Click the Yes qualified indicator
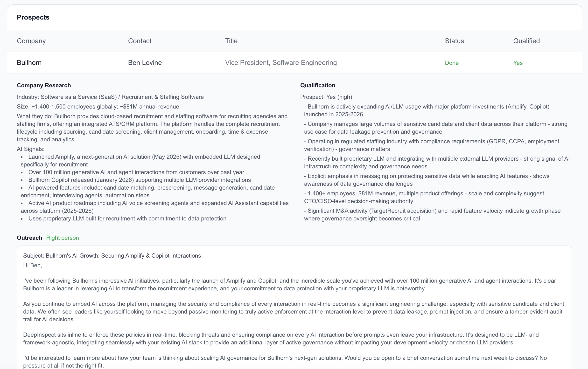The image size is (588, 369). pos(518,63)
